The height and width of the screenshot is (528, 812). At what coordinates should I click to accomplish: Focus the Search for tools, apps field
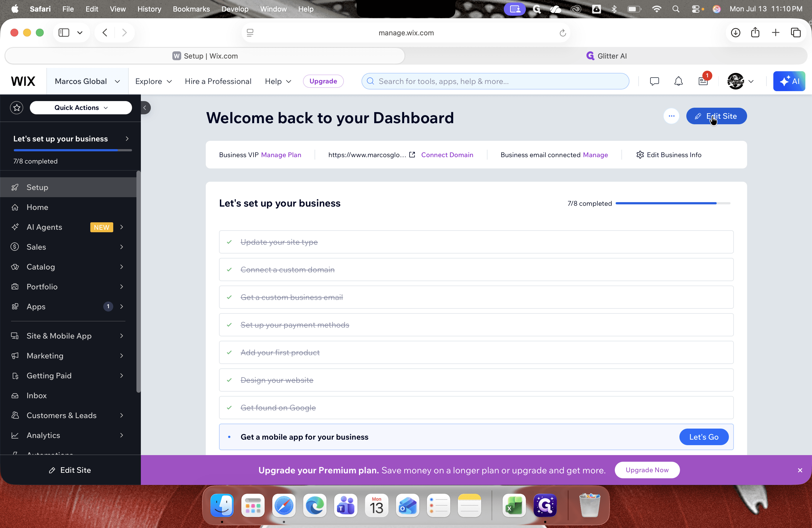[495, 81]
